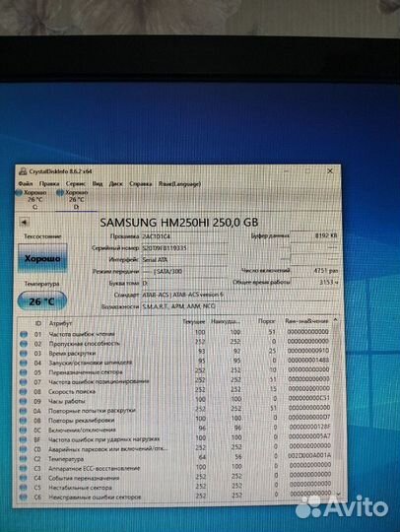
Task: Open the Вид menu
Action: click(98, 183)
